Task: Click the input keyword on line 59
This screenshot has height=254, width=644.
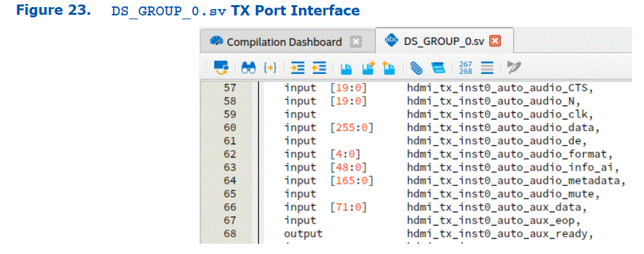Action: 300,114
